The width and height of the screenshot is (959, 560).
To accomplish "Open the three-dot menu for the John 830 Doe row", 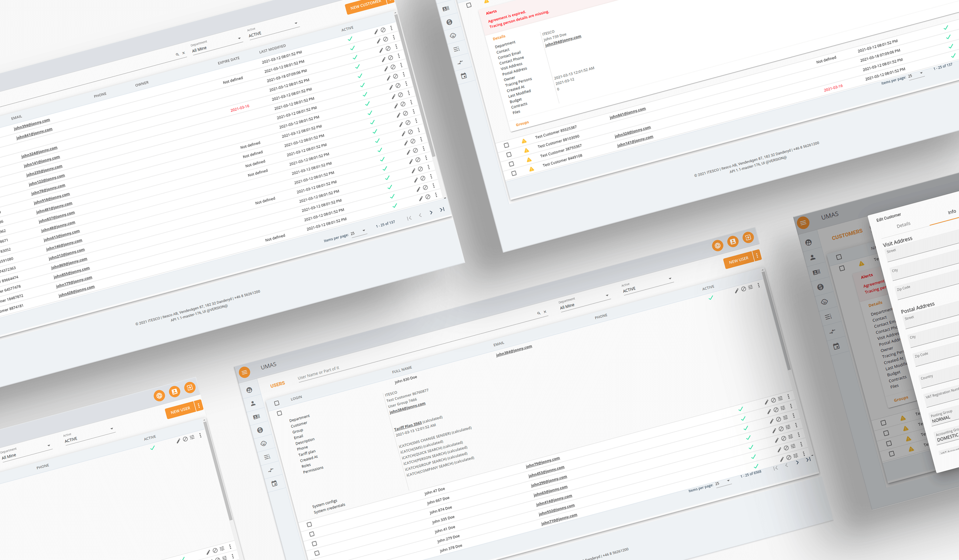I will click(758, 285).
